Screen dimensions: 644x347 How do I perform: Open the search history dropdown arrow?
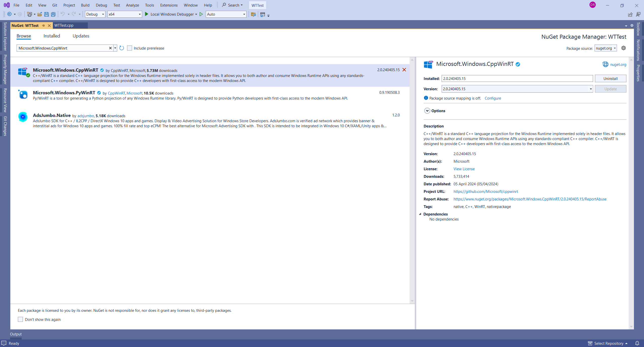click(x=115, y=48)
